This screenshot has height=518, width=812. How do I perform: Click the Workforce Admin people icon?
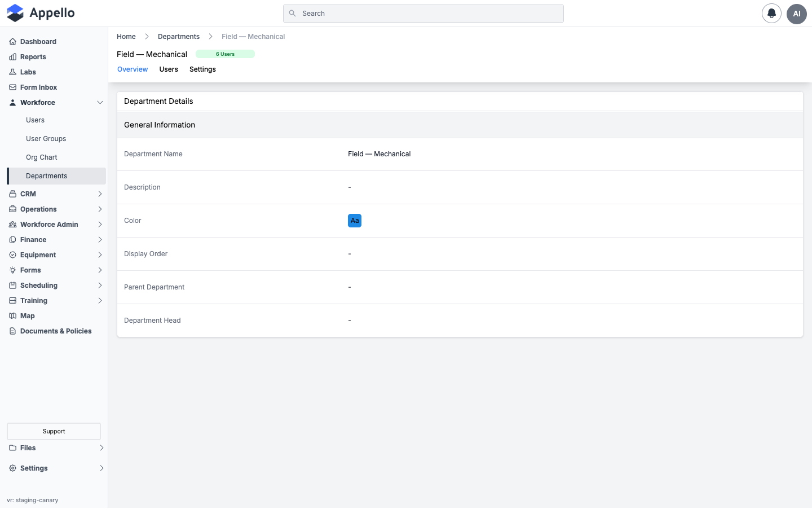pyautogui.click(x=12, y=225)
